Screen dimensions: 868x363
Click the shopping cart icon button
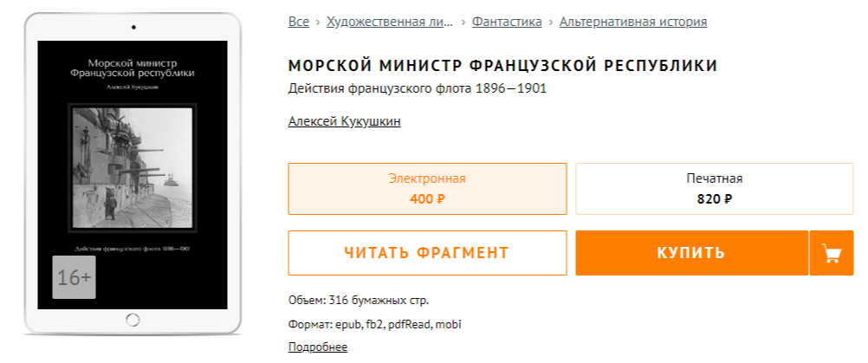pos(832,254)
